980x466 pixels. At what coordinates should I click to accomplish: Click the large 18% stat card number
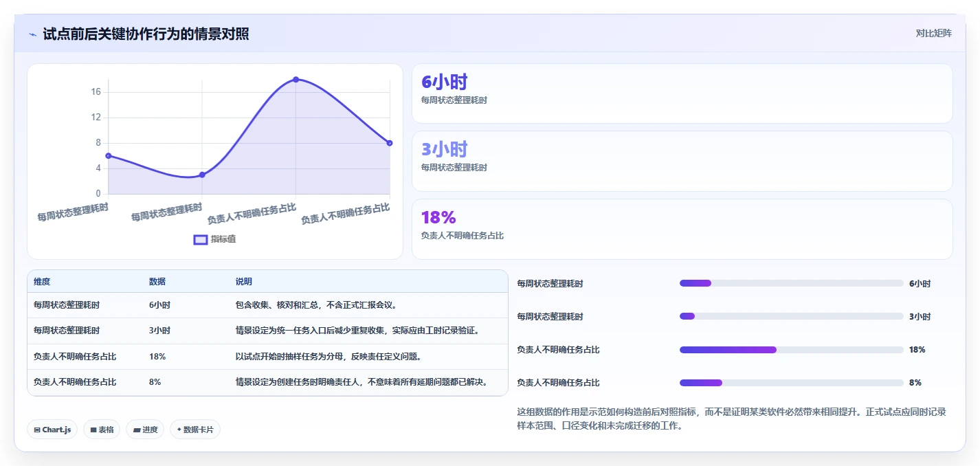(438, 217)
